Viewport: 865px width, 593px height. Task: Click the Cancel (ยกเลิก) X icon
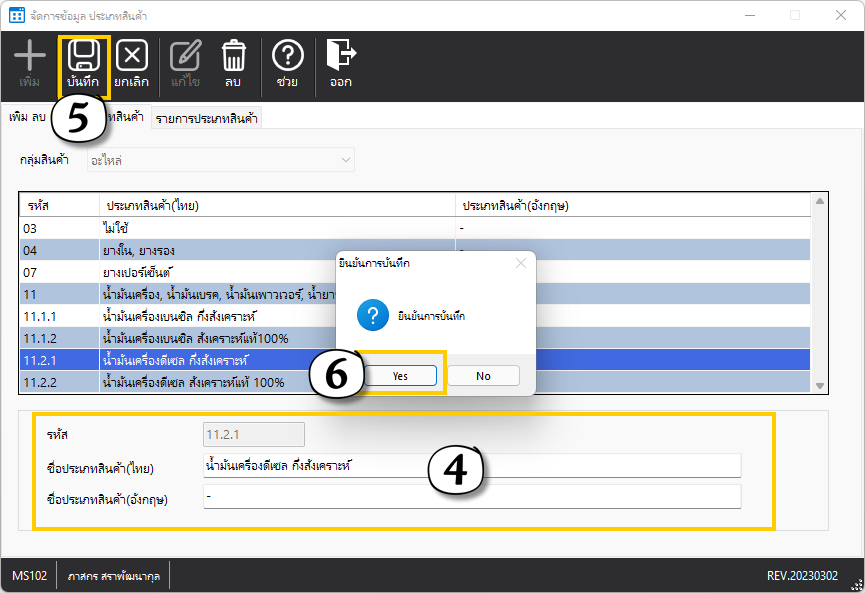pyautogui.click(x=132, y=56)
